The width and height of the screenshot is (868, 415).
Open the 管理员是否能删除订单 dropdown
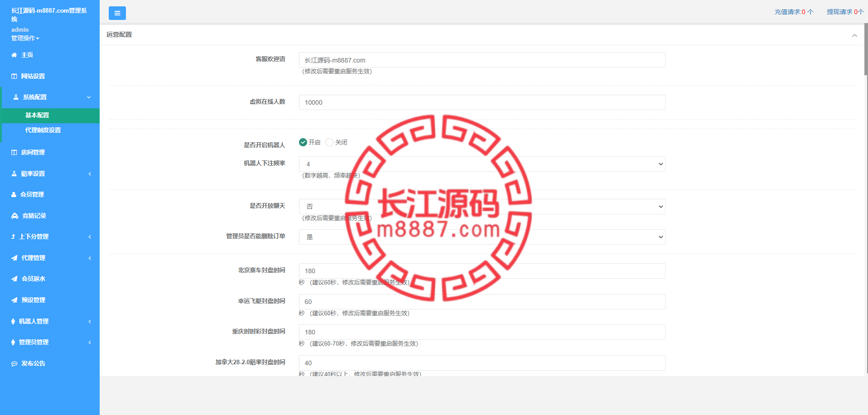[x=482, y=237]
